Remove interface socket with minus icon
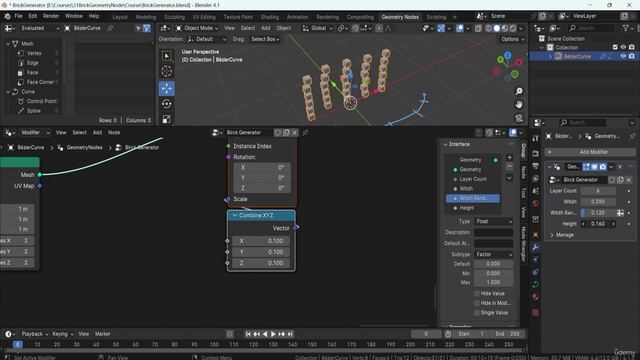This screenshot has height=360, width=640. pos(509,167)
